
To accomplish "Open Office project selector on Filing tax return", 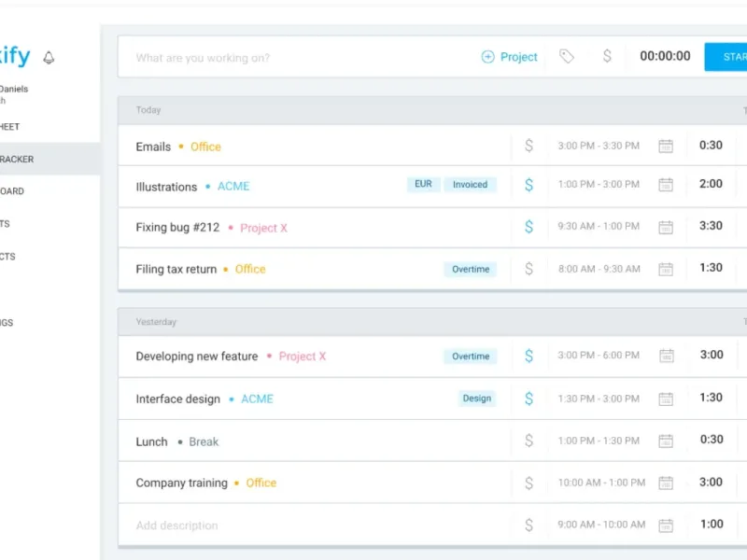I will [x=250, y=269].
